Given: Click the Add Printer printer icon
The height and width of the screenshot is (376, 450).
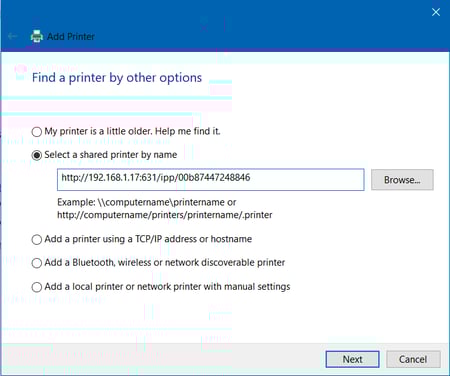Looking at the screenshot, I should (x=37, y=36).
